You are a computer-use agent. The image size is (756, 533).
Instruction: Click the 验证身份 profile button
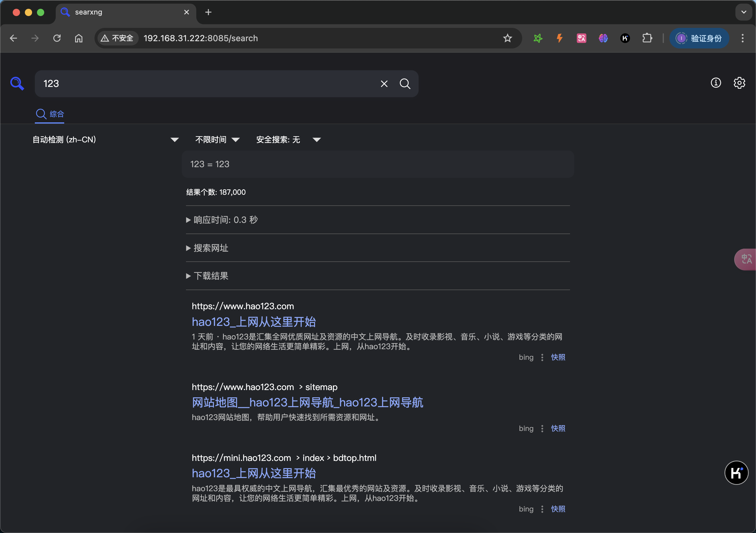pyautogui.click(x=699, y=38)
